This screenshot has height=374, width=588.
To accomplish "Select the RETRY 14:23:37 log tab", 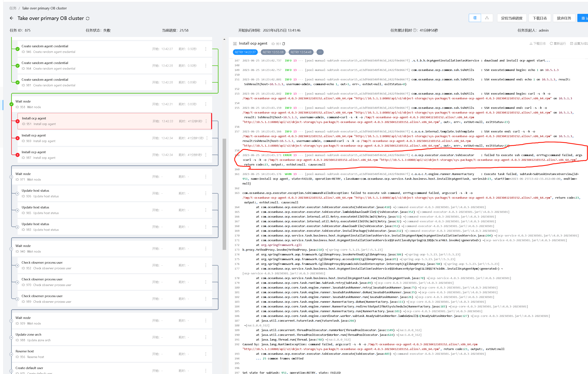I will (x=245, y=52).
